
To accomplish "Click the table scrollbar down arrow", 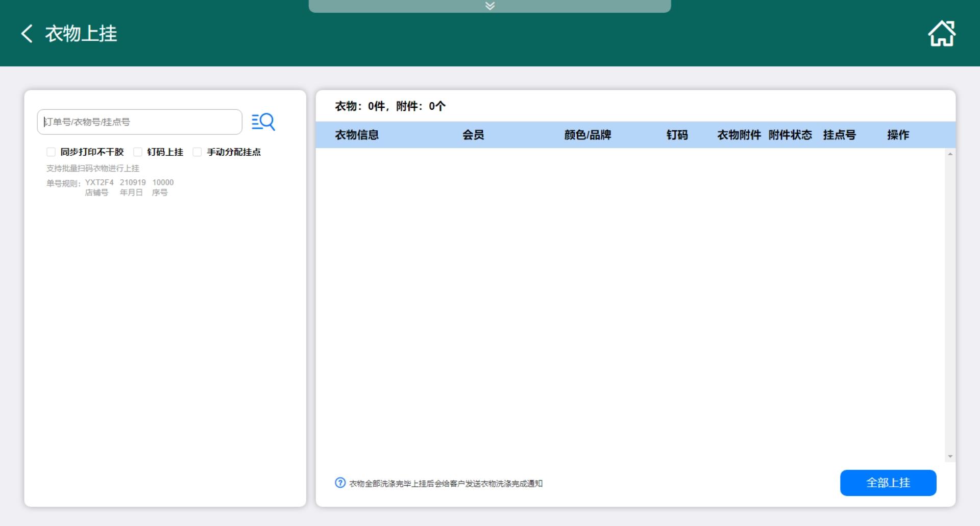I will [x=950, y=457].
